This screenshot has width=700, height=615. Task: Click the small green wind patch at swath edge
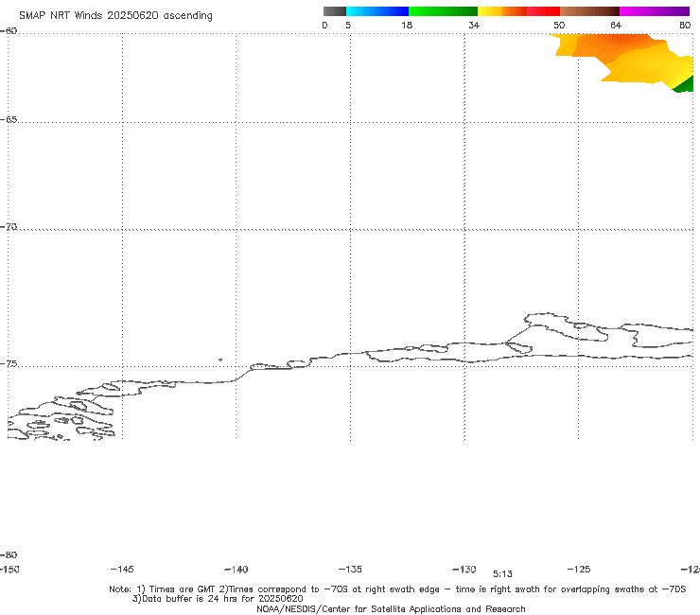click(x=684, y=85)
